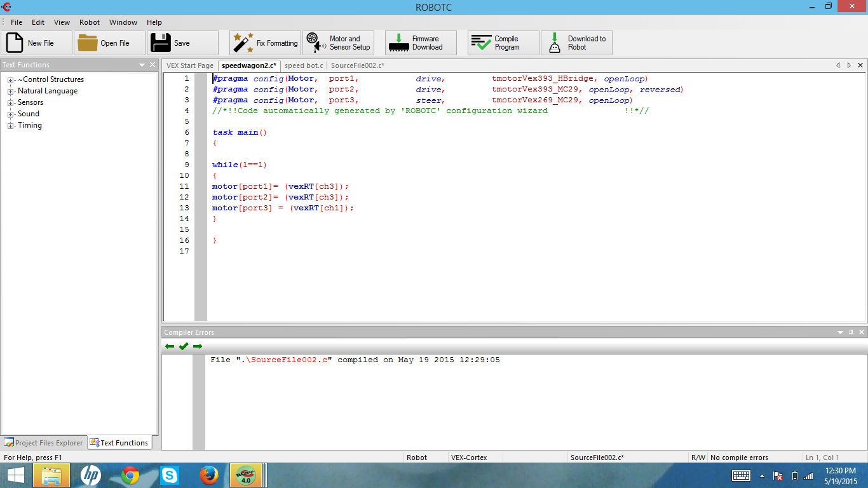Open HP taskbar icon
Viewport: 868px width, 488px height.
[91, 475]
